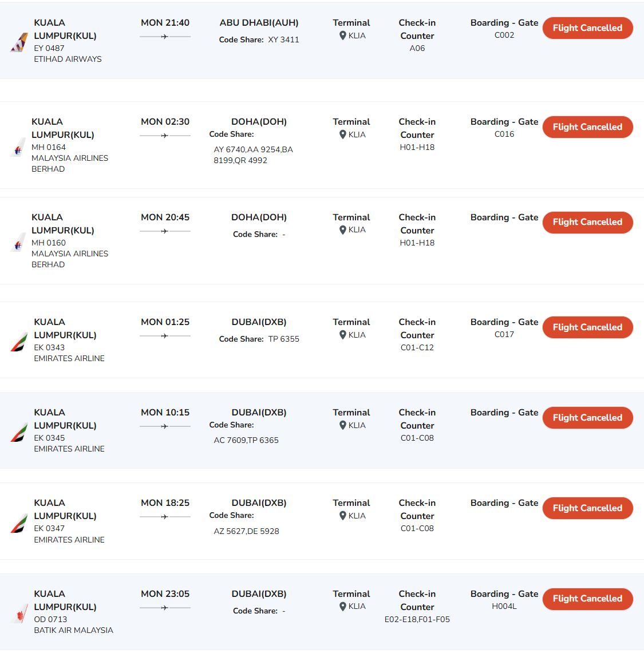Select Flight Cancelled status for OD 0713
644x657 pixels.
click(x=587, y=599)
